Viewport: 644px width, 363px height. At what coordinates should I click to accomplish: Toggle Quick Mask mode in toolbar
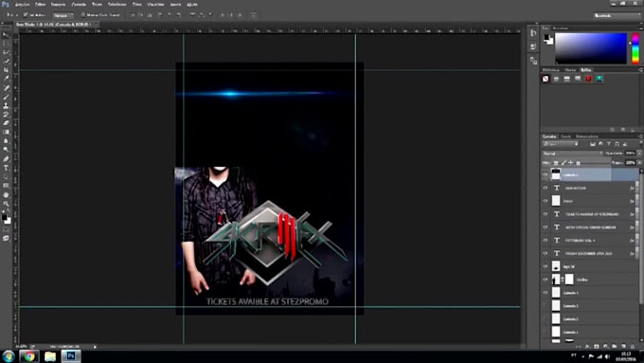pos(6,229)
